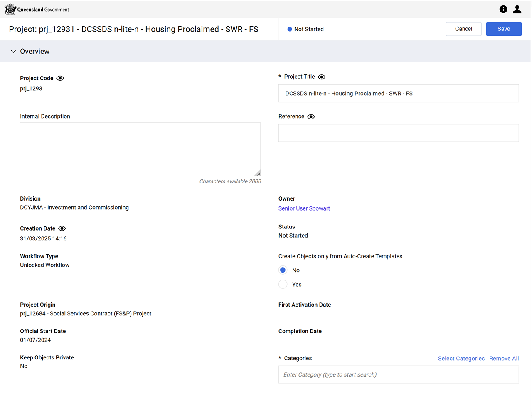532x419 pixels.
Task: Click the Queensland Government logo
Action: tap(37, 9)
